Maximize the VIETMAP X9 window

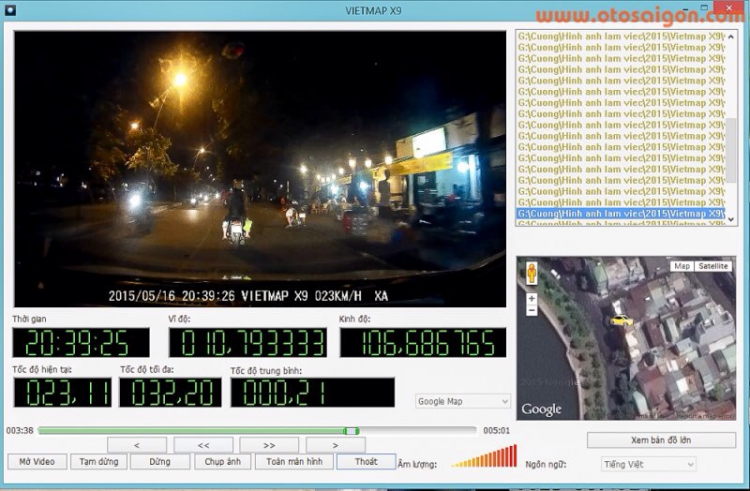704,7
